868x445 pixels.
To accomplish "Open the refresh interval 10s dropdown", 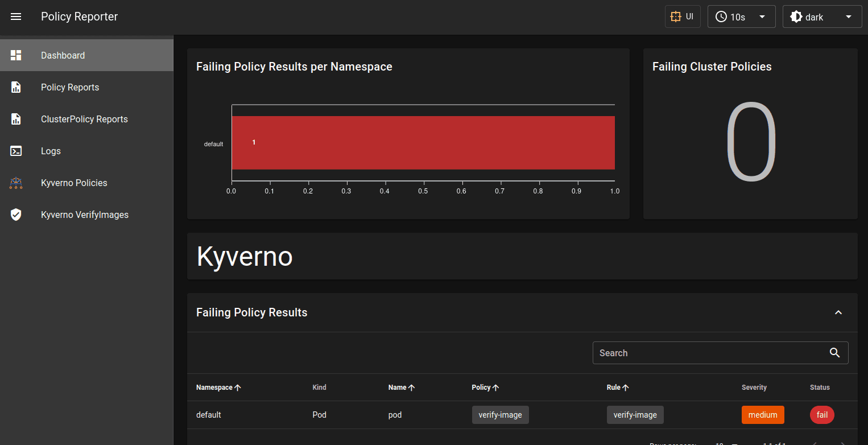I will coord(741,16).
